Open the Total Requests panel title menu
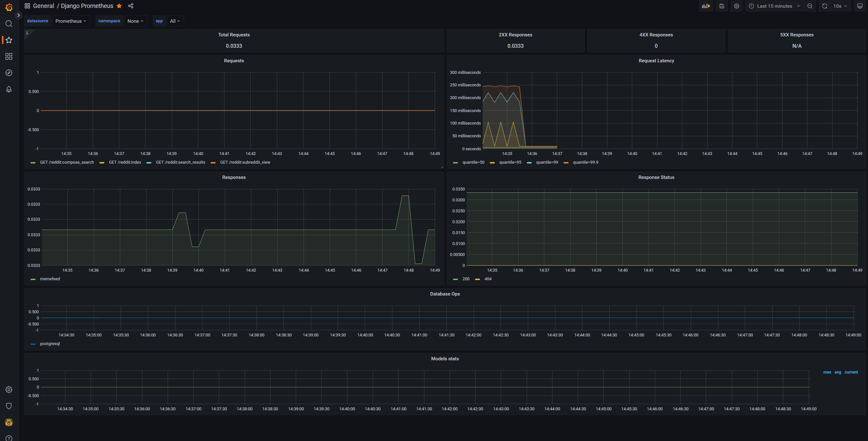Viewport: 868px width, 441px height. coord(234,35)
